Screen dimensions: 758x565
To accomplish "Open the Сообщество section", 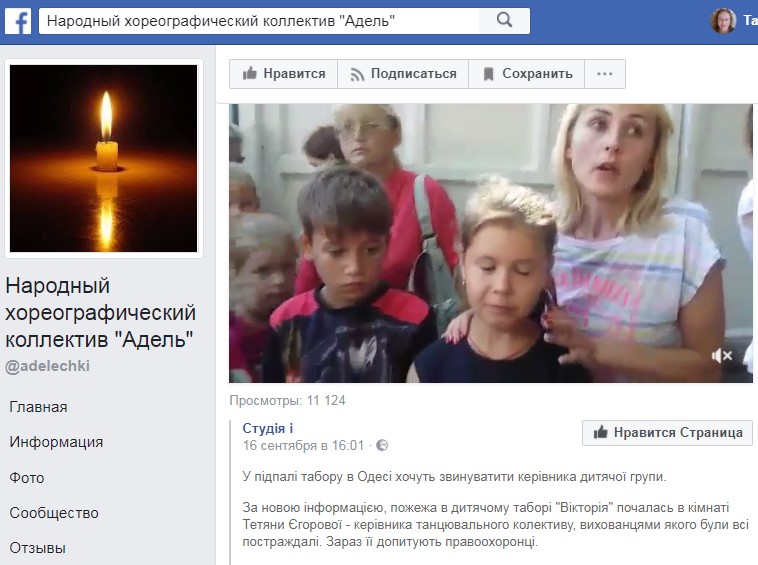I will click(54, 513).
